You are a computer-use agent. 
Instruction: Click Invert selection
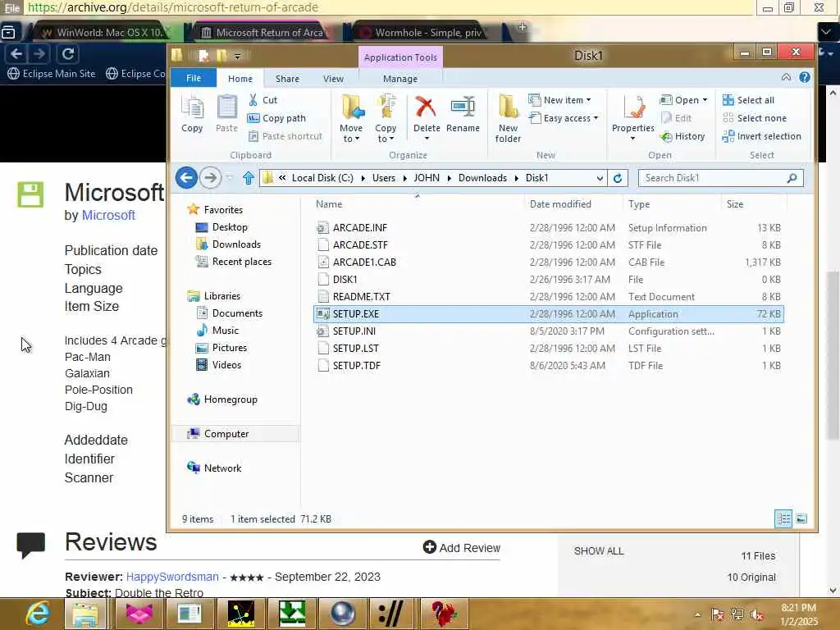761,137
